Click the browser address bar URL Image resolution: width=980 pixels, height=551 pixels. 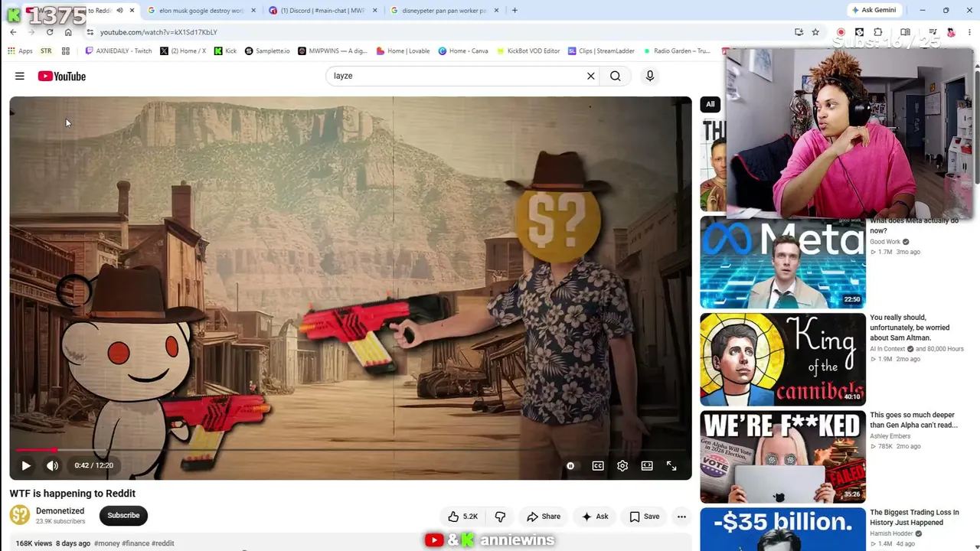158,32
